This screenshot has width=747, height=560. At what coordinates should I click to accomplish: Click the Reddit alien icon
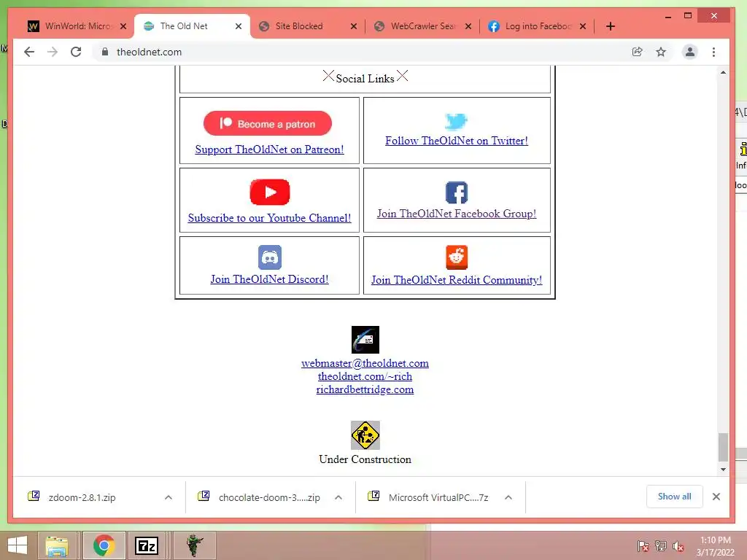pos(457,257)
